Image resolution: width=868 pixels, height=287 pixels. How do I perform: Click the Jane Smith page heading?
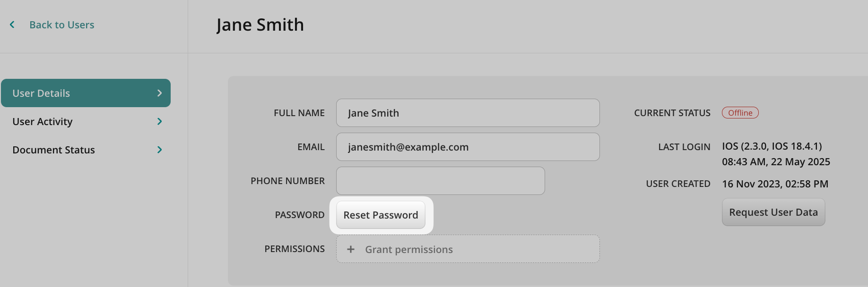(260, 25)
